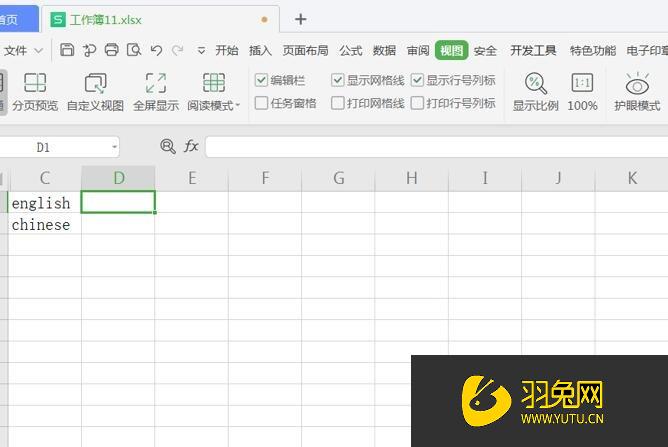The height and width of the screenshot is (447, 668).
Task: Switch to the 公式 tab
Action: click(351, 51)
